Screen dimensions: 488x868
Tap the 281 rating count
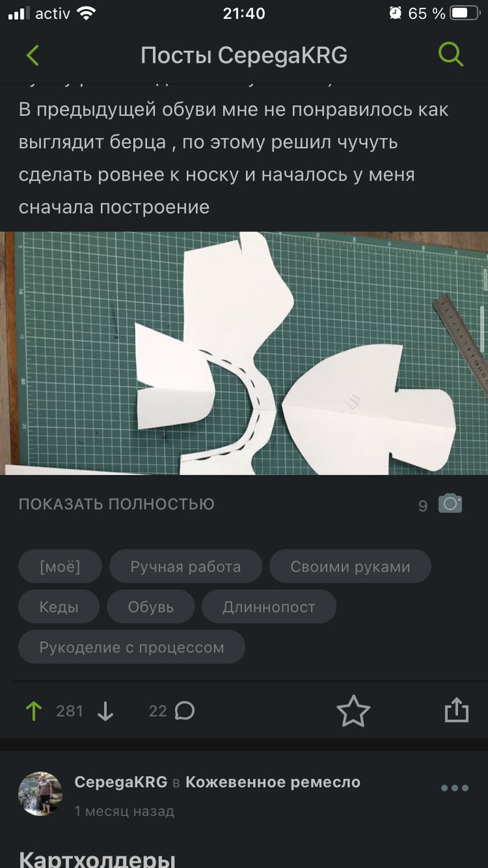click(x=70, y=711)
